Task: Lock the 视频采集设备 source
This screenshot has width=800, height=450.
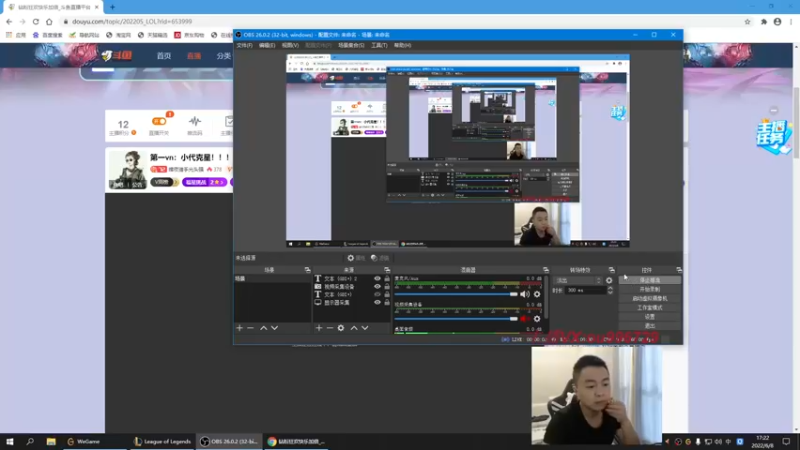Action: click(387, 286)
